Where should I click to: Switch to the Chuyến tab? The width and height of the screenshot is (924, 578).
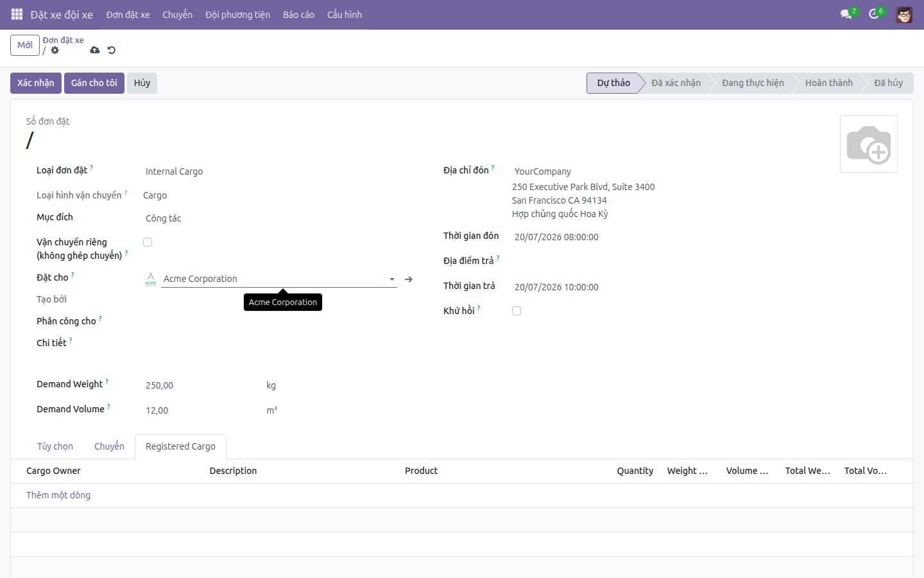pyautogui.click(x=109, y=446)
